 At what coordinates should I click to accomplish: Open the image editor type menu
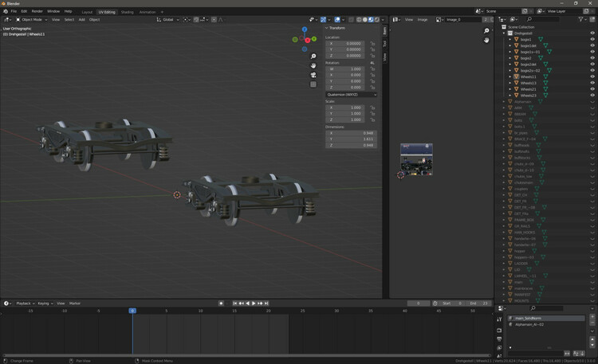[x=396, y=19]
